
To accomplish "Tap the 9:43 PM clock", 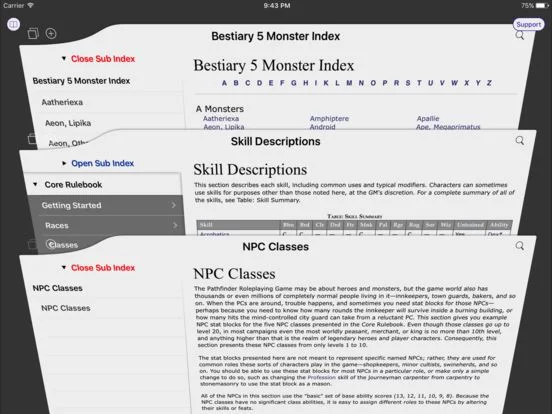I will [277, 5].
